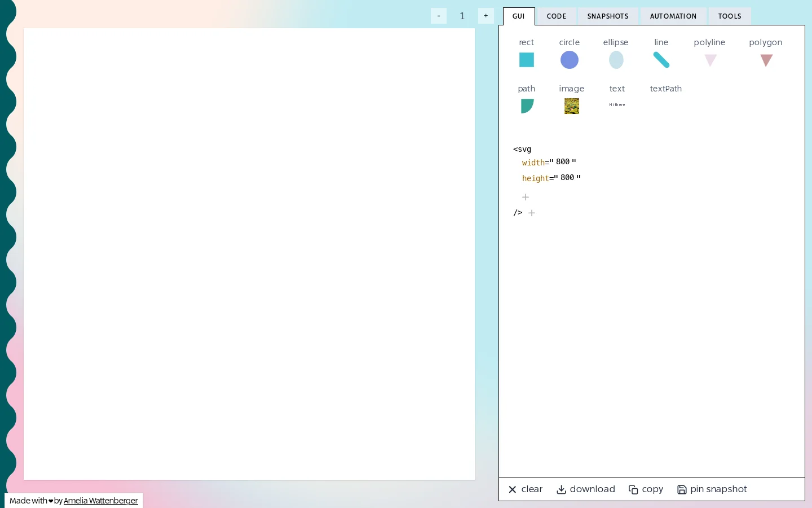This screenshot has width=812, height=508.
Task: Zoom in with the plus button
Action: coord(486,16)
